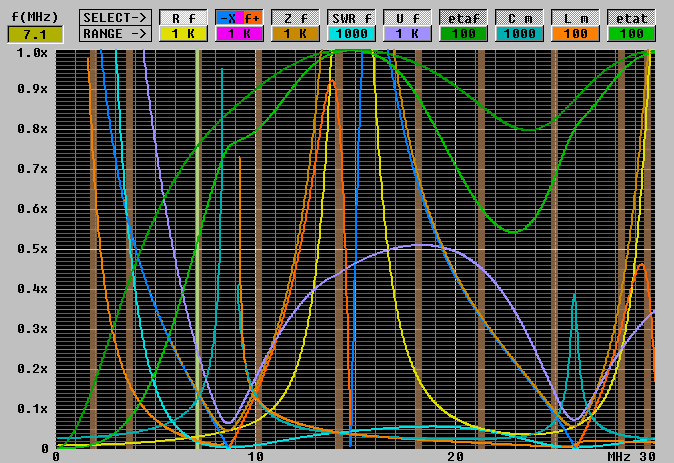Click the 1.0x label on the y-axis

tap(32, 53)
